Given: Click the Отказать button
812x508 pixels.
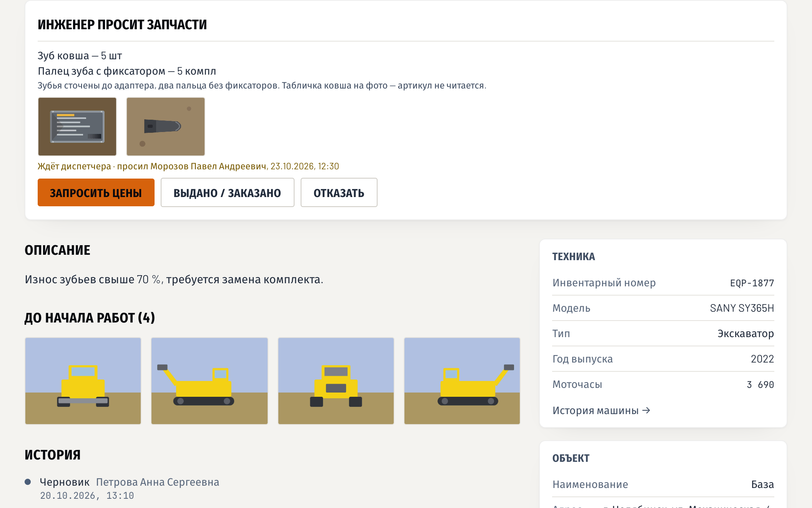Looking at the screenshot, I should coord(339,192).
